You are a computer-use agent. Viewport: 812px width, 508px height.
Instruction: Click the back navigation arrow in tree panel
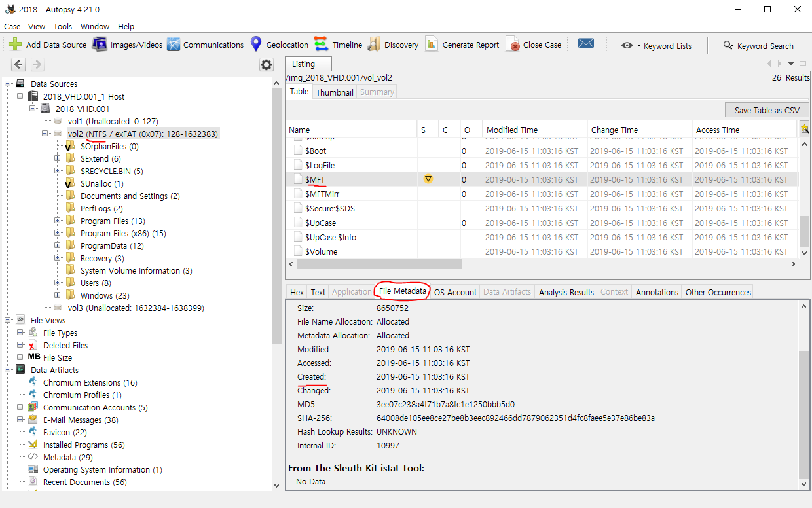pyautogui.click(x=18, y=64)
